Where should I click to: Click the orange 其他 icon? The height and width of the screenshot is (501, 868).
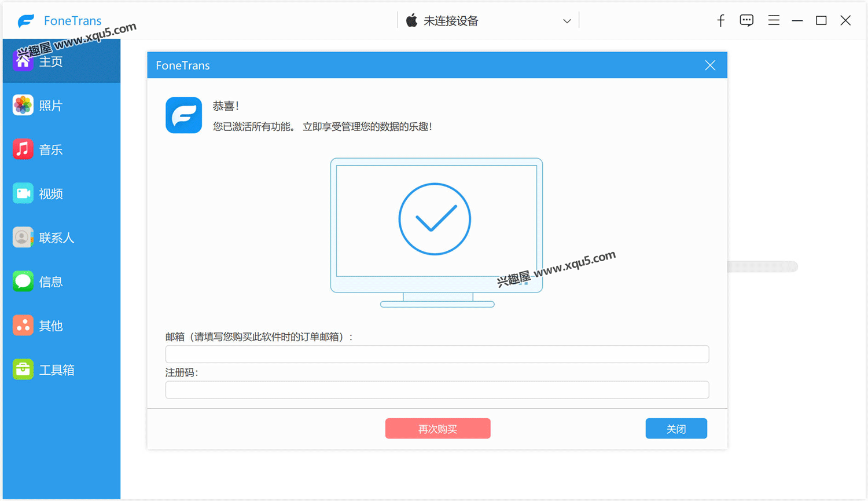click(23, 325)
